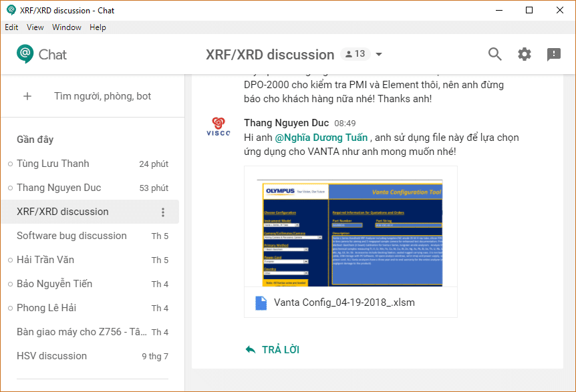Open the HSV discussion room
Image resolution: width=576 pixels, height=392 pixels.
coord(51,356)
